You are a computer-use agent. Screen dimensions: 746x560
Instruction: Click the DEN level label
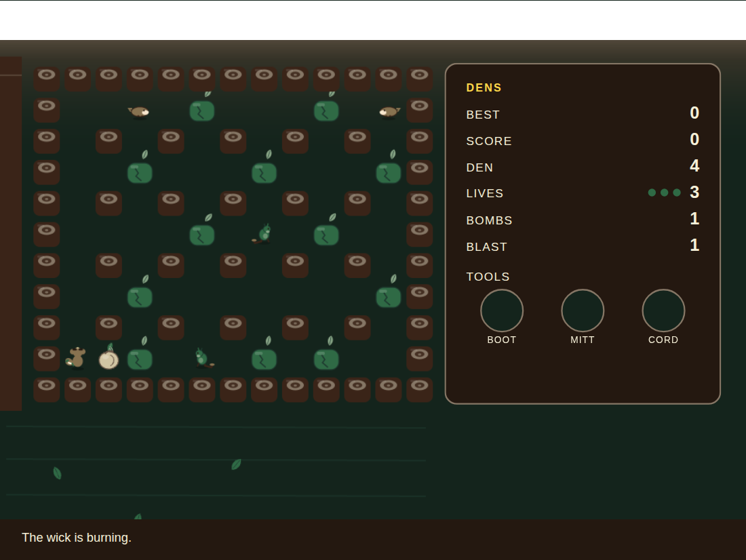[x=479, y=167]
